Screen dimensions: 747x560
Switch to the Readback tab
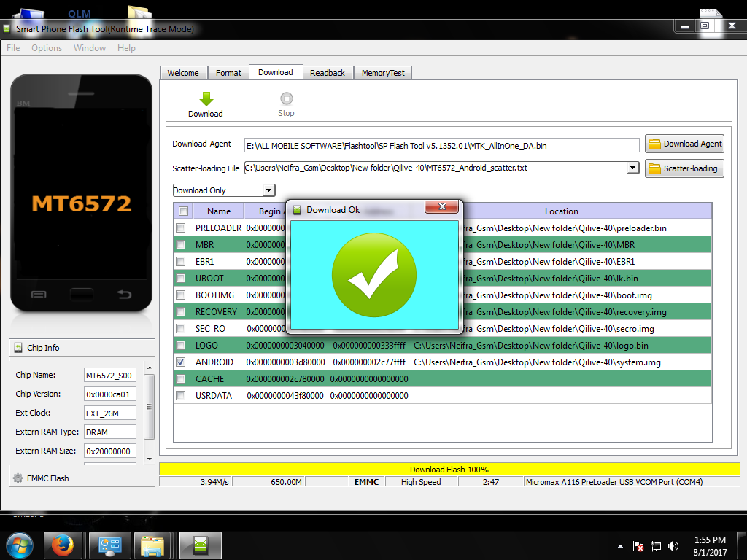327,73
